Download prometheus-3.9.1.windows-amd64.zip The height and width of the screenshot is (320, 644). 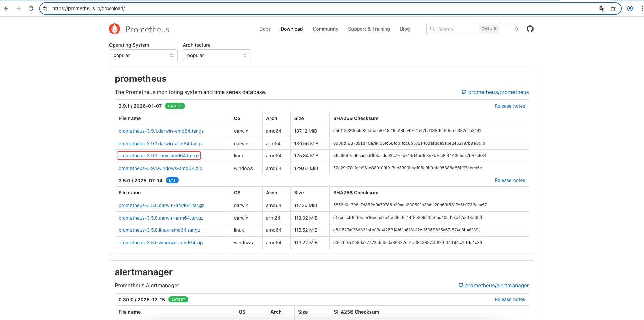tap(160, 168)
